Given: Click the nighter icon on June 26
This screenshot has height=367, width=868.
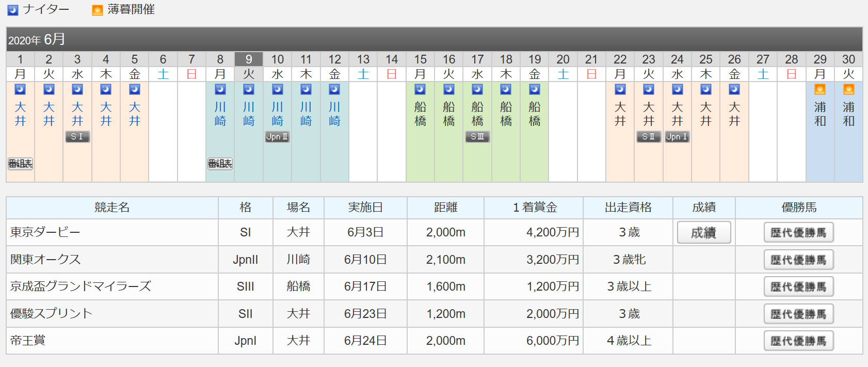Looking at the screenshot, I should pos(734,89).
